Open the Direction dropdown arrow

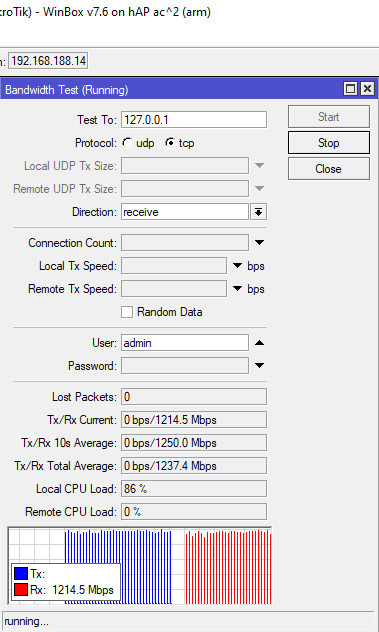258,212
